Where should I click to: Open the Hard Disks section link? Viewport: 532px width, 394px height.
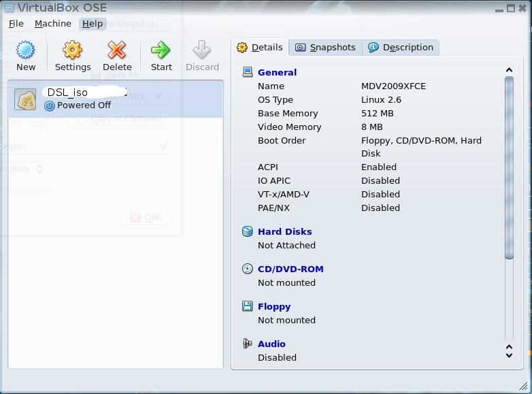(x=284, y=231)
